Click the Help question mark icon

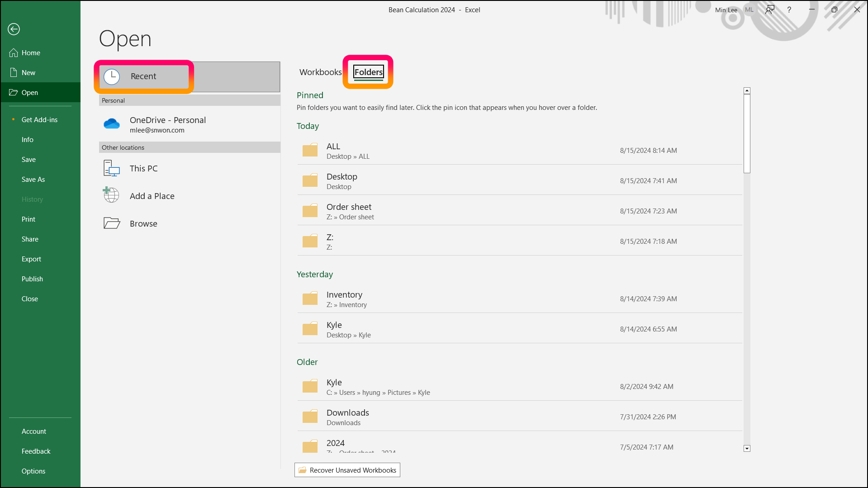pyautogui.click(x=789, y=10)
